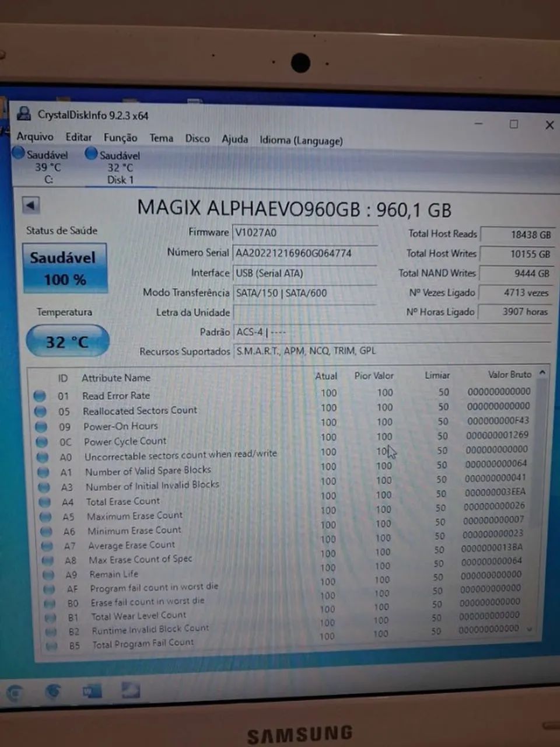Image resolution: width=560 pixels, height=747 pixels.
Task: Click the Limiar column header
Action: 437,375
